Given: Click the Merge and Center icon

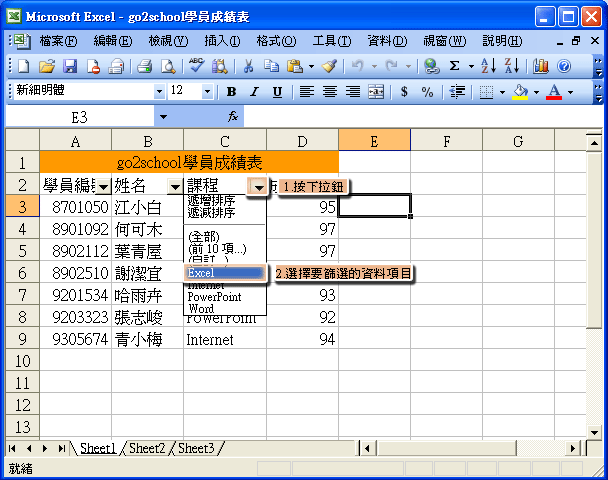Looking at the screenshot, I should tap(376, 91).
